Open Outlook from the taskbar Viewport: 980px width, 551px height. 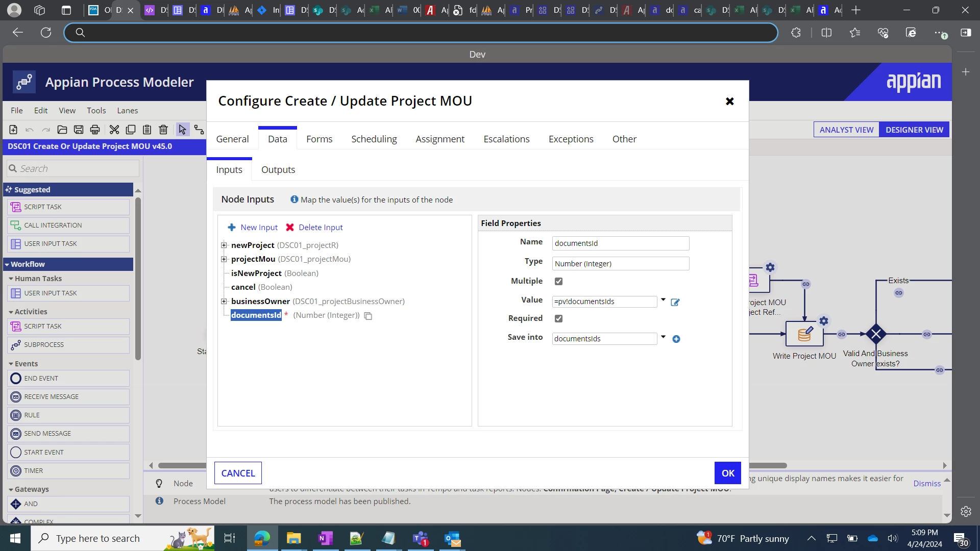click(x=452, y=538)
